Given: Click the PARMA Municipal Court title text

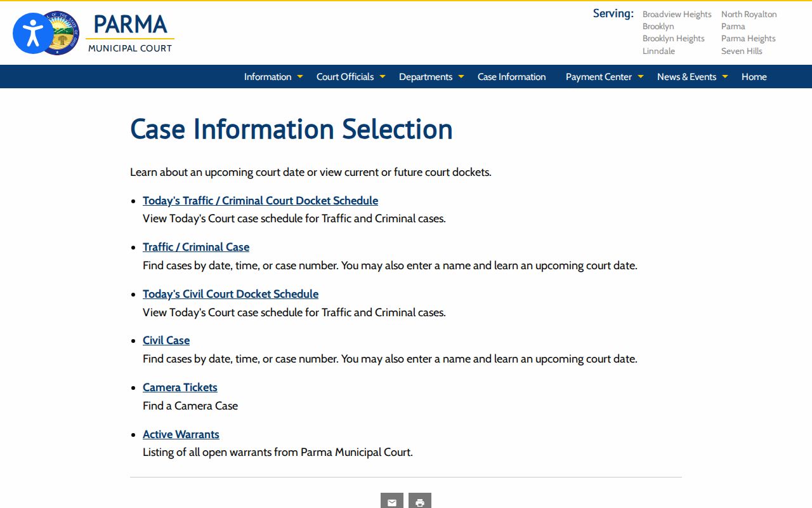Looking at the screenshot, I should 130,33.
